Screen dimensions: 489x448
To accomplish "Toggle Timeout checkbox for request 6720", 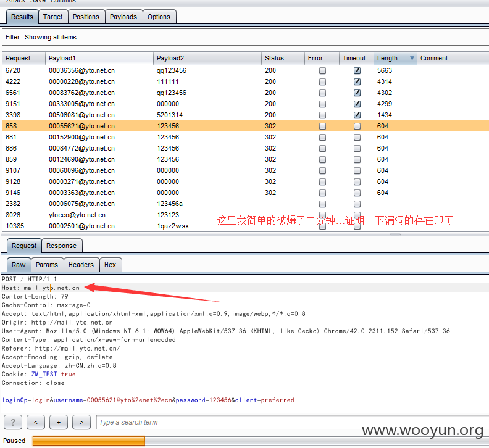I will 357,71.
